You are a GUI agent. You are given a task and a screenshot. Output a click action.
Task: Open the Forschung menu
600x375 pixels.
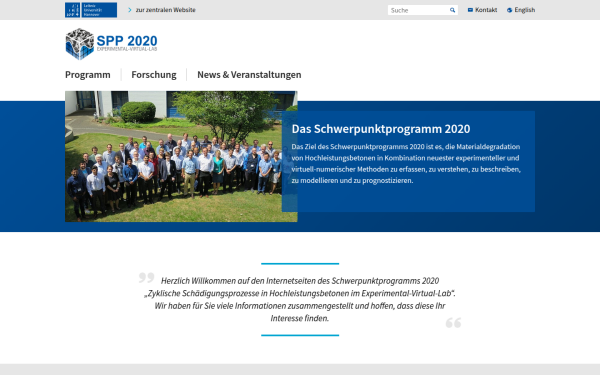tap(154, 75)
